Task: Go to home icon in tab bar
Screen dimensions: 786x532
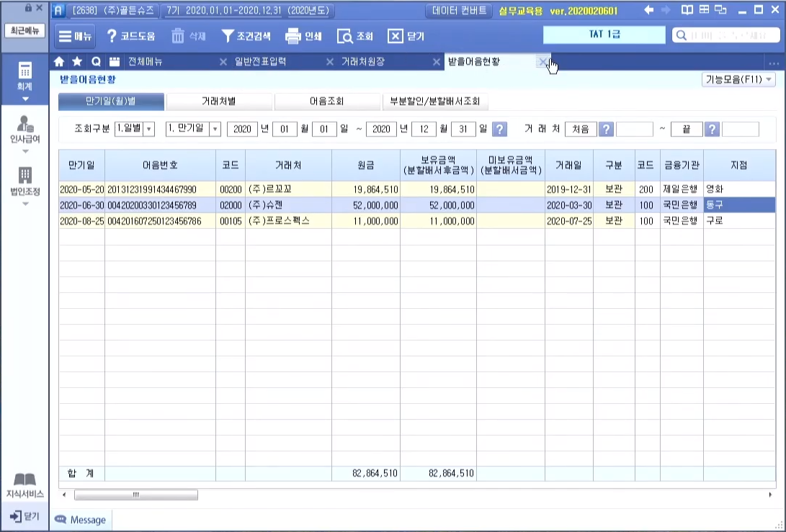Action: (x=60, y=62)
